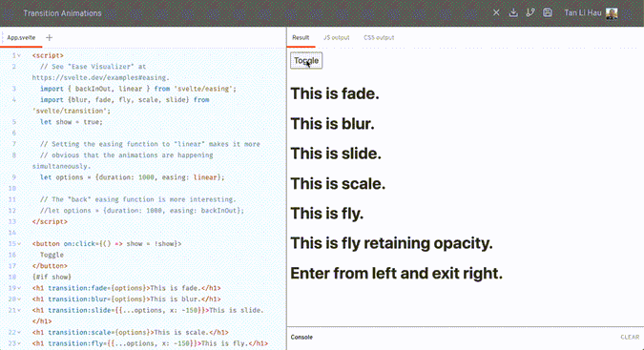
Task: Collapse the script block fold arrow line 1
Action: 19,55
